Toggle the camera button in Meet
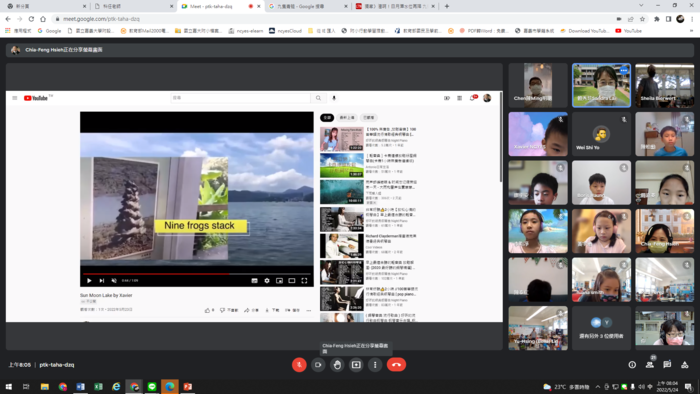Screen dimensions: 700x394 click(318, 365)
